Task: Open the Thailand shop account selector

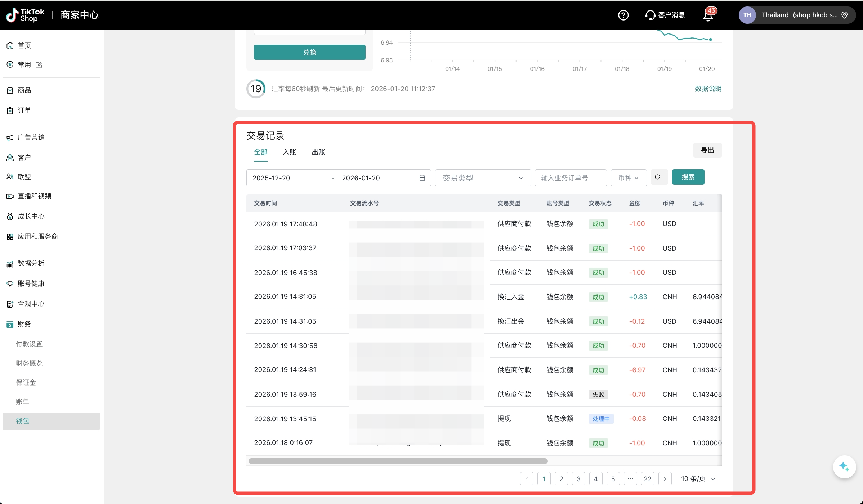Action: (797, 15)
